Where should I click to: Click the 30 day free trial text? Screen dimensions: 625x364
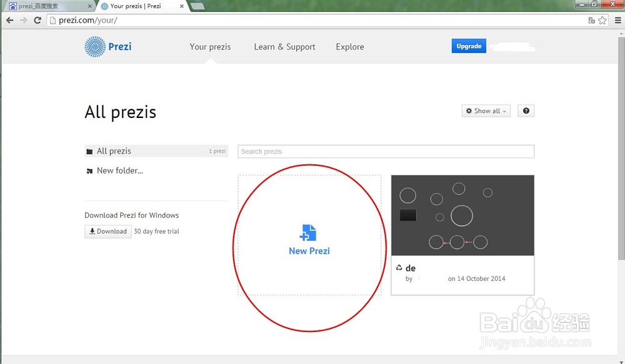pos(156,232)
